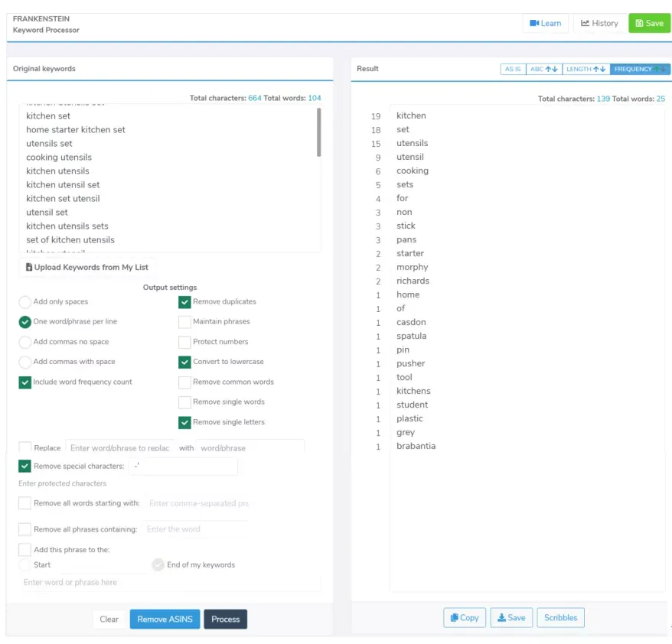This screenshot has height=644, width=672.
Task: Enable Maintain phrases checkbox
Action: (184, 321)
